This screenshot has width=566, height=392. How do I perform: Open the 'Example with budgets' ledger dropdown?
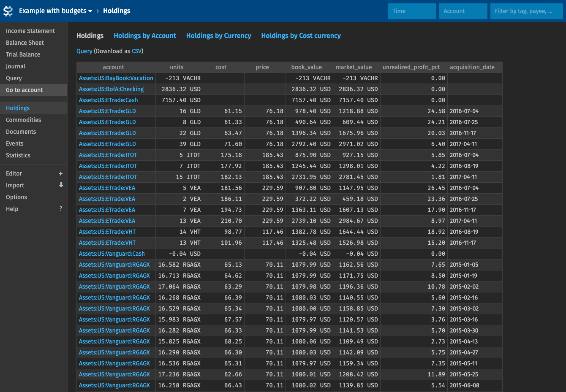(55, 11)
